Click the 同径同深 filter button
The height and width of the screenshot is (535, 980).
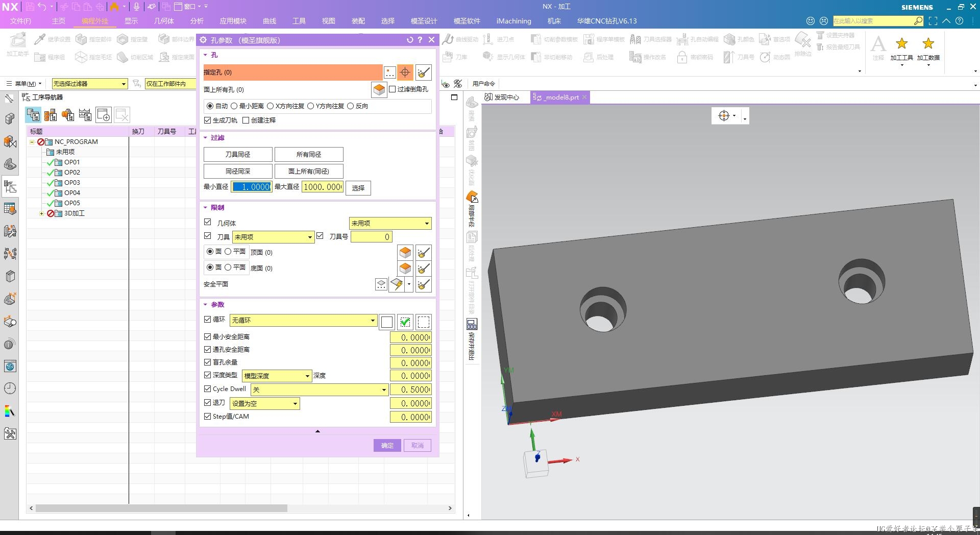pyautogui.click(x=238, y=172)
